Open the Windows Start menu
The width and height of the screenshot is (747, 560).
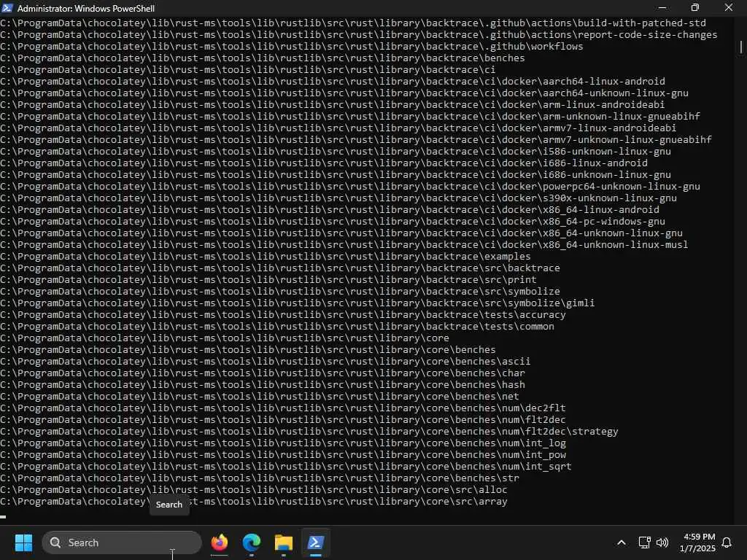(x=23, y=542)
